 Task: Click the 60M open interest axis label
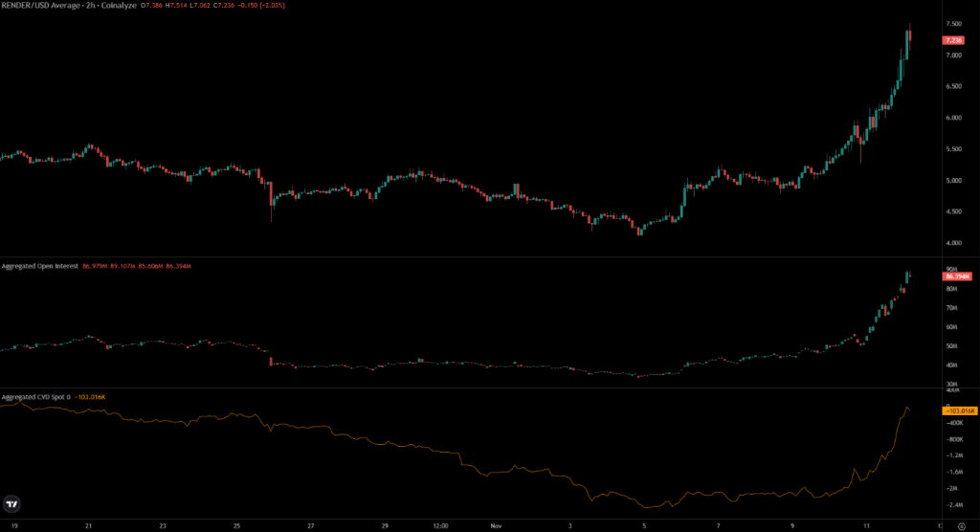[951, 327]
